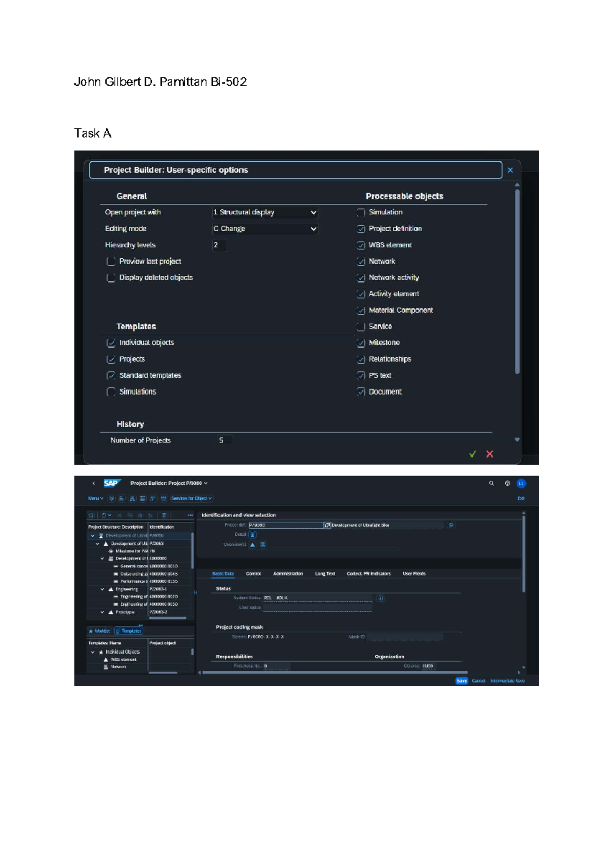
Task: Click the Cancel button
Action: 478,681
